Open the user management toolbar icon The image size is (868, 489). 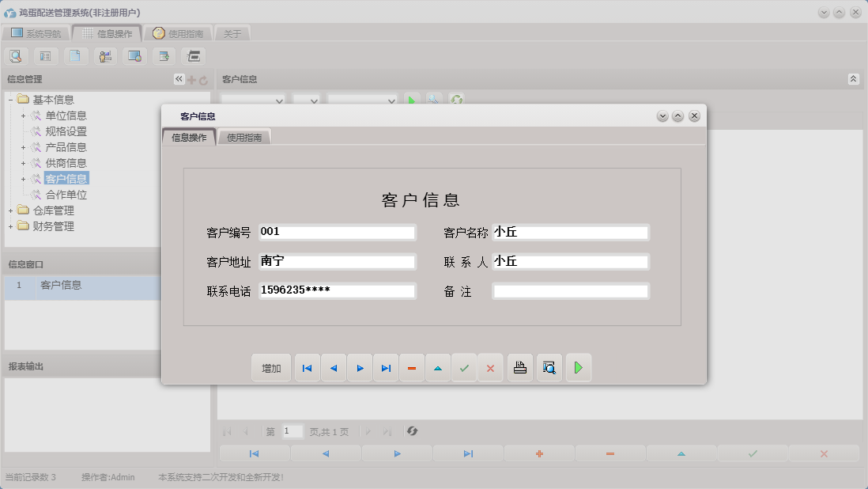click(104, 55)
